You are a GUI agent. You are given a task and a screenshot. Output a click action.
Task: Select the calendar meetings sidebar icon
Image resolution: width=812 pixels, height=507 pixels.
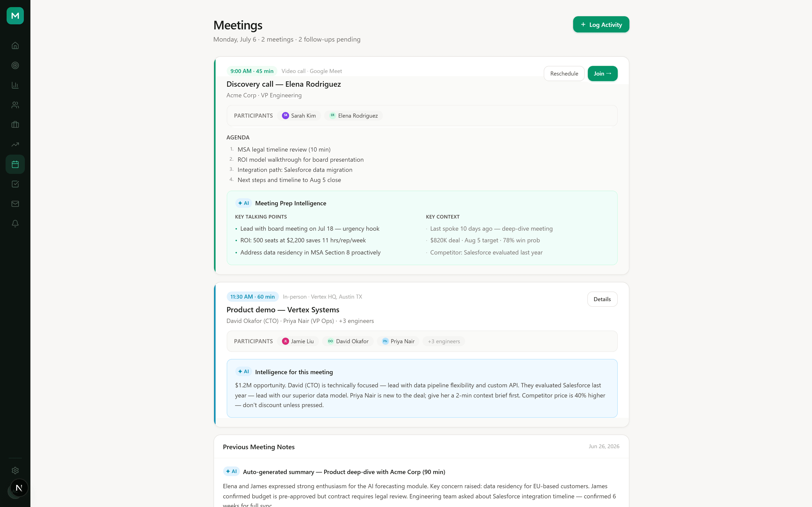pyautogui.click(x=15, y=164)
